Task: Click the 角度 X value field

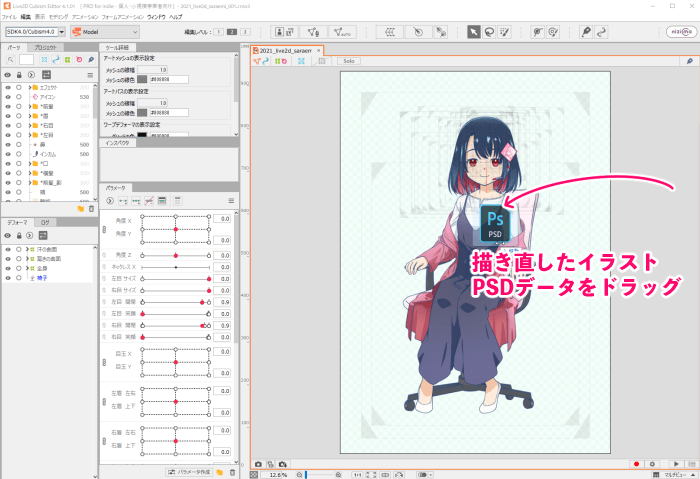Action: coord(221,219)
